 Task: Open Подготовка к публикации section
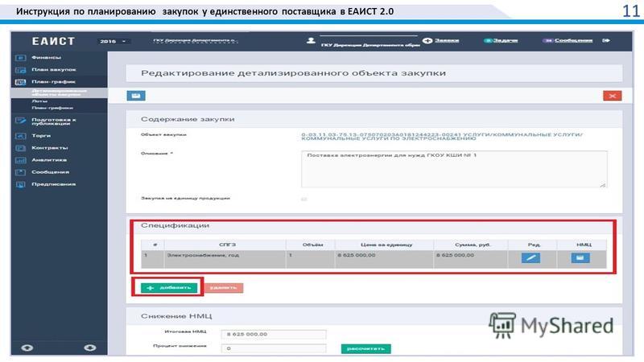pyautogui.click(x=54, y=121)
